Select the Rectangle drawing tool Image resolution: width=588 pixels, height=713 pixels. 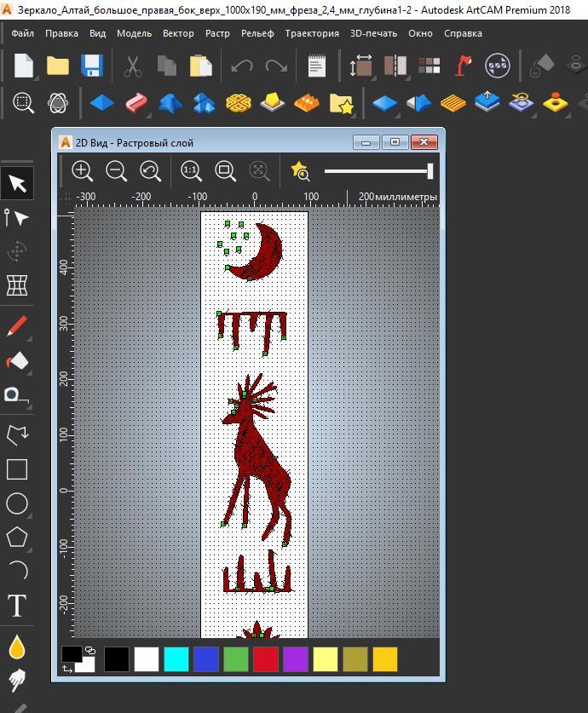point(17,469)
